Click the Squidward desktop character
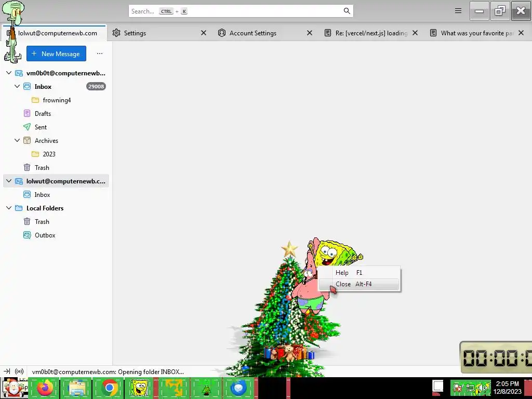This screenshot has height=399, width=532. pyautogui.click(x=12, y=32)
